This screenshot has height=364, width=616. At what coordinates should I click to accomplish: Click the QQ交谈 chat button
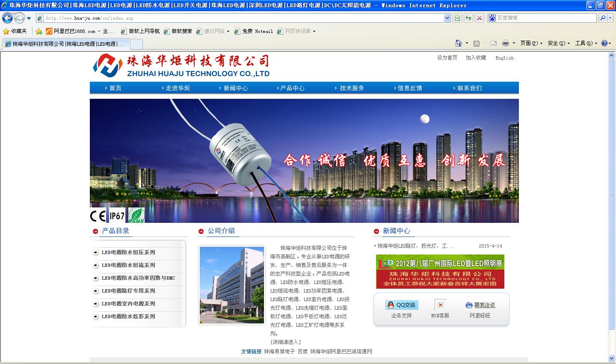402,305
